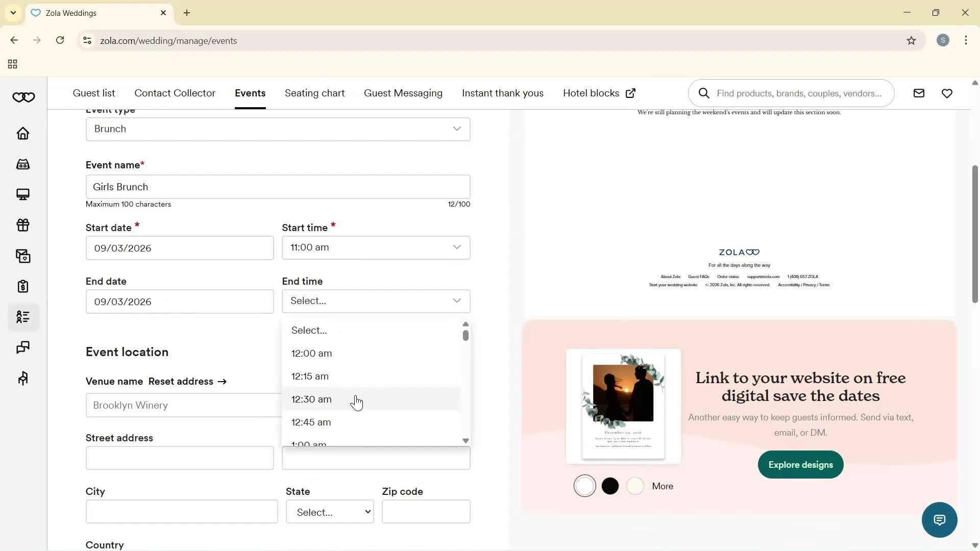The image size is (980, 551).
Task: Select the black color swatch
Action: coord(609,486)
